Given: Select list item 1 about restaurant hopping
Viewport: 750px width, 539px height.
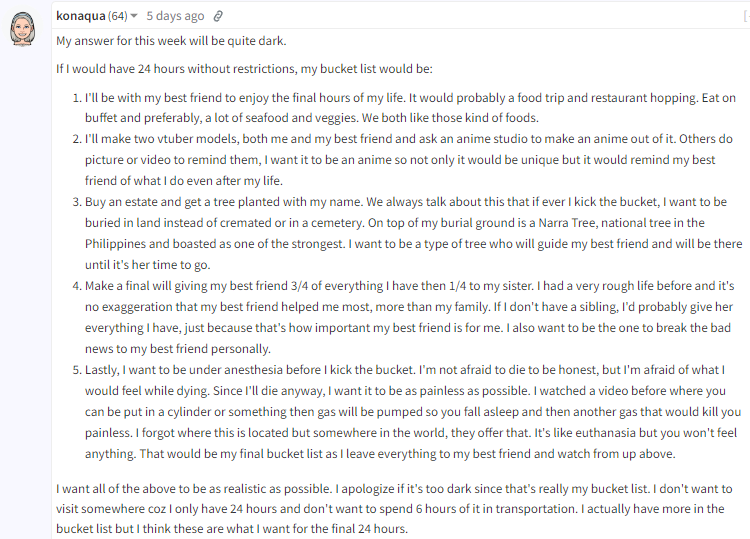Looking at the screenshot, I should 410,108.
